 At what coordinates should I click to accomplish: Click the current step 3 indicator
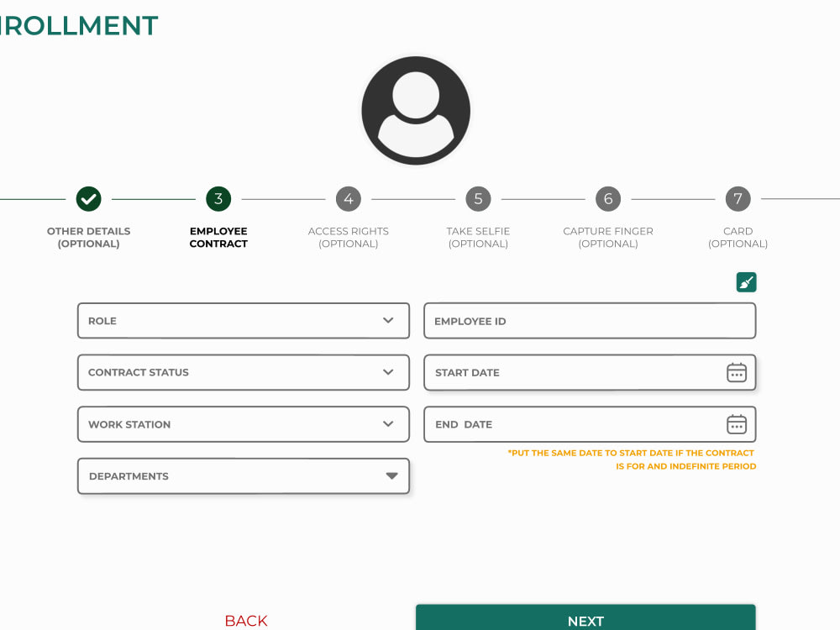click(218, 199)
